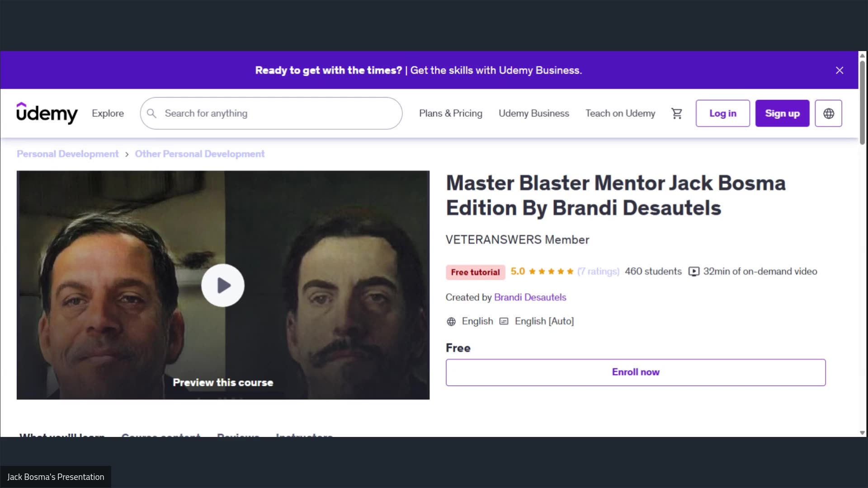Play the course preview video
Viewport: 868px width, 488px height.
(222, 285)
